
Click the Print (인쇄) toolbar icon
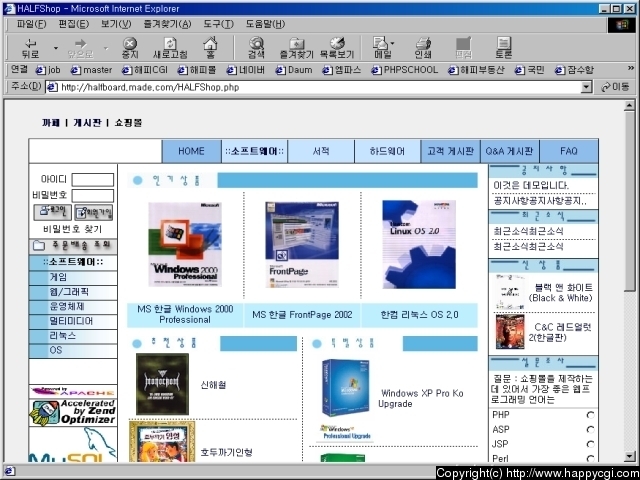423,48
